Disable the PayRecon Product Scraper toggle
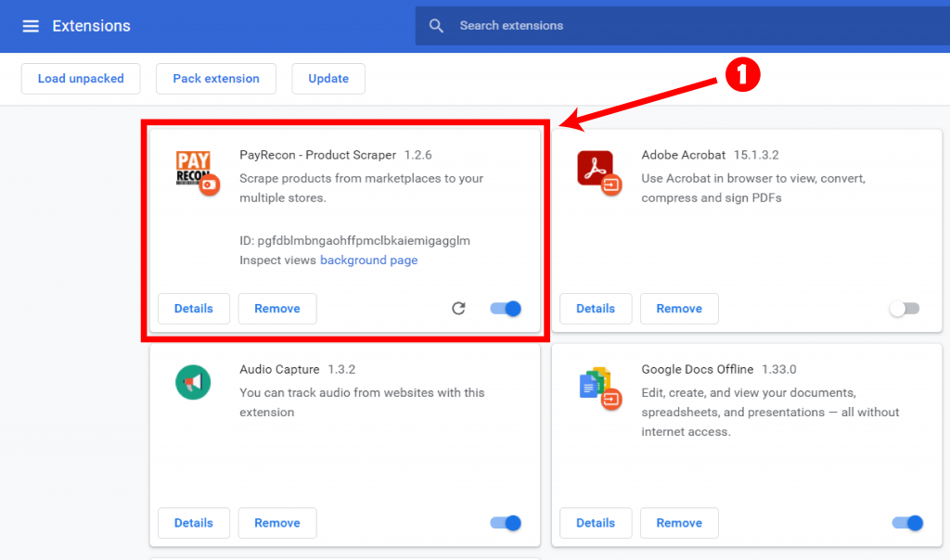This screenshot has width=950, height=560. 506,309
